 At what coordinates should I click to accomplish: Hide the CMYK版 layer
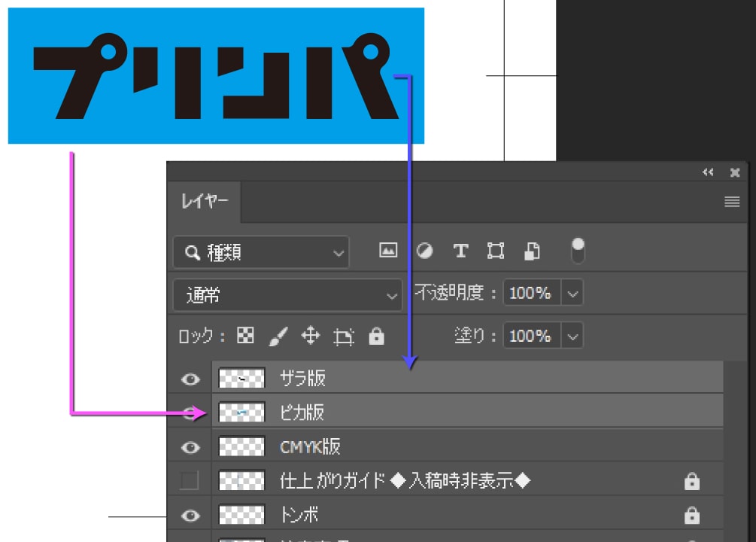click(191, 447)
